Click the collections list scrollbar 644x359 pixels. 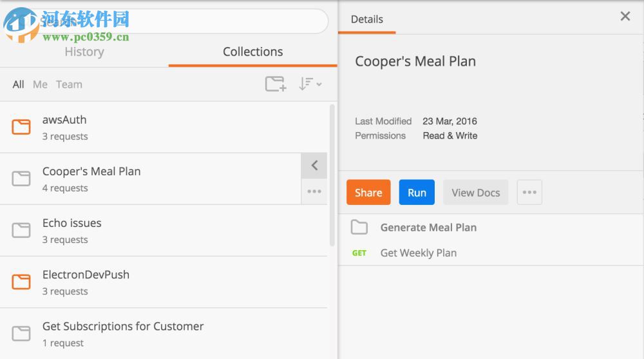point(332,174)
